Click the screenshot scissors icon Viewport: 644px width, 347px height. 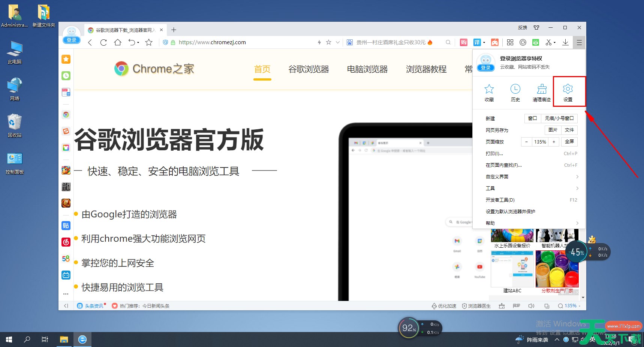pyautogui.click(x=548, y=42)
